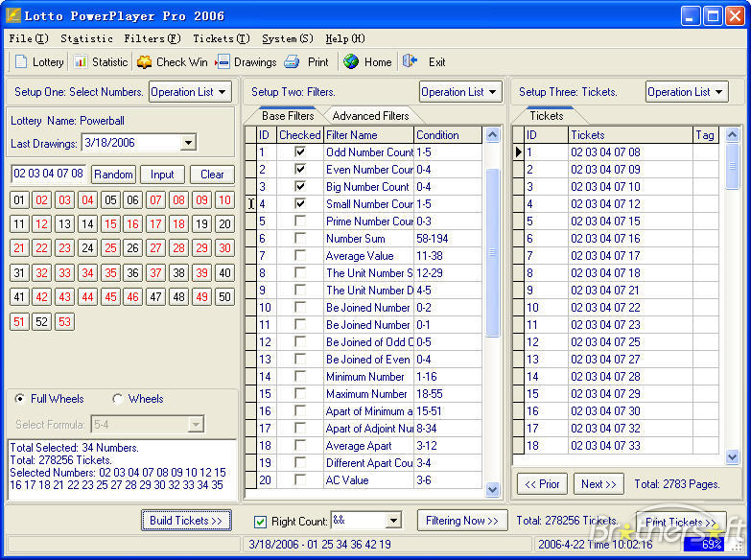Expand the Right Count operator dropdown
The height and width of the screenshot is (560, 751).
pyautogui.click(x=393, y=521)
